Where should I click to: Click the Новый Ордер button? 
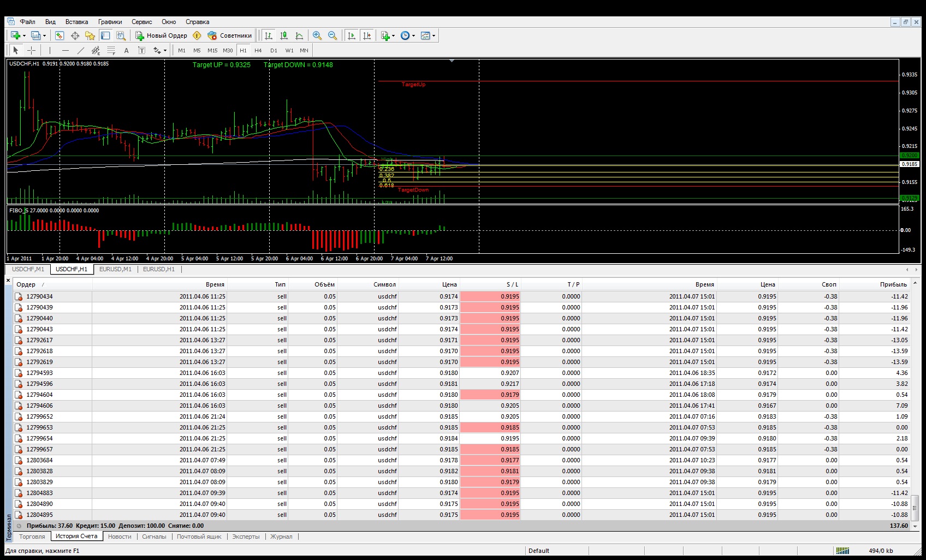tap(161, 35)
